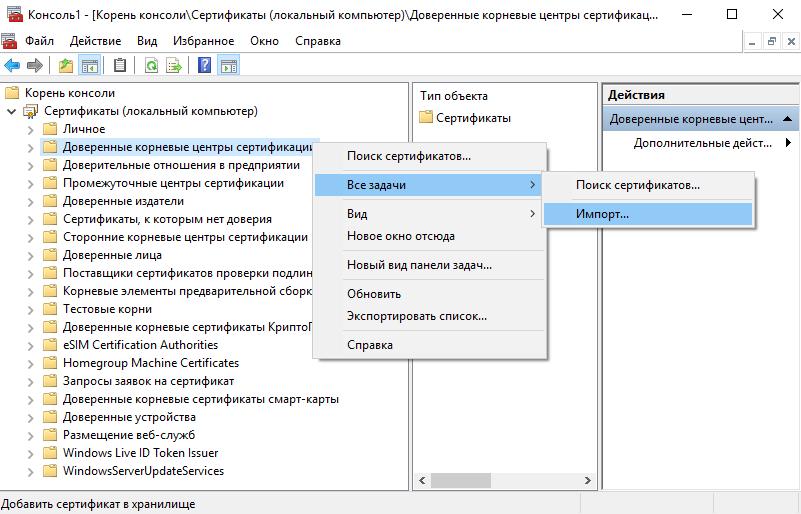Viewport: 801px width, 514px height.
Task: Collapse the Доверенные корневые цент... actions section
Action: [x=787, y=119]
